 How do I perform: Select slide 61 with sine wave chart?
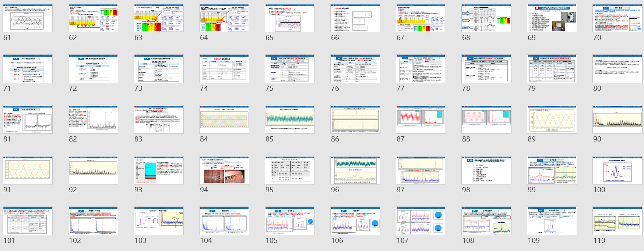click(28, 18)
